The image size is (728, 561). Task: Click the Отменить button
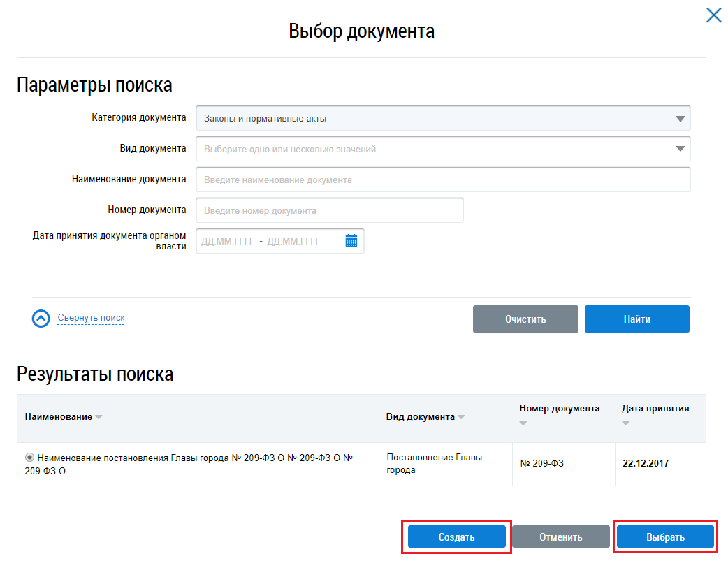(x=560, y=537)
